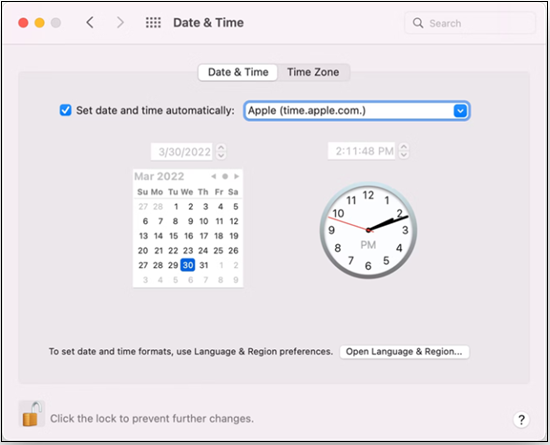550x445 pixels.
Task: Select March 26 in the calendar
Action: coord(234,251)
